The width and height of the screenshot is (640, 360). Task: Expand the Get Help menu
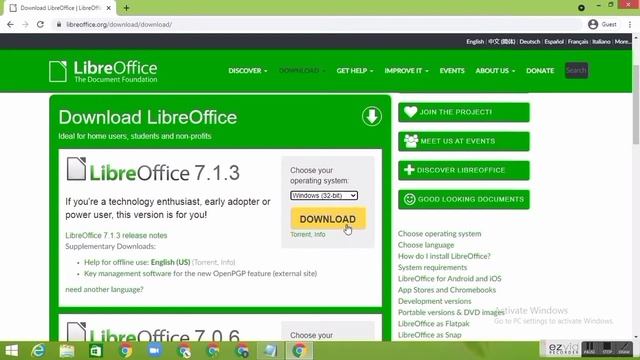click(x=355, y=71)
